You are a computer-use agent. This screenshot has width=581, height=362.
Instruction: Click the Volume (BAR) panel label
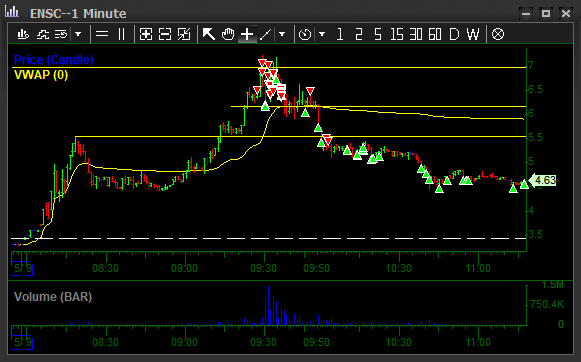tap(53, 297)
